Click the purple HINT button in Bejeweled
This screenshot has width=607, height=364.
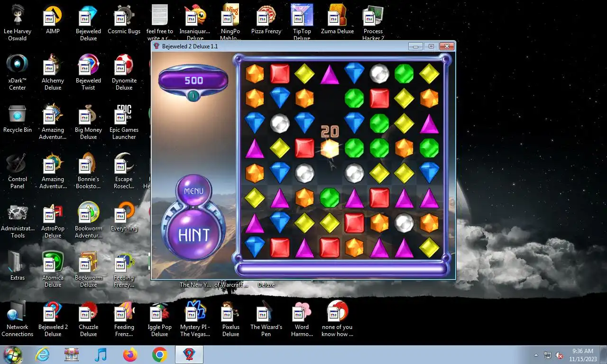[x=193, y=234]
